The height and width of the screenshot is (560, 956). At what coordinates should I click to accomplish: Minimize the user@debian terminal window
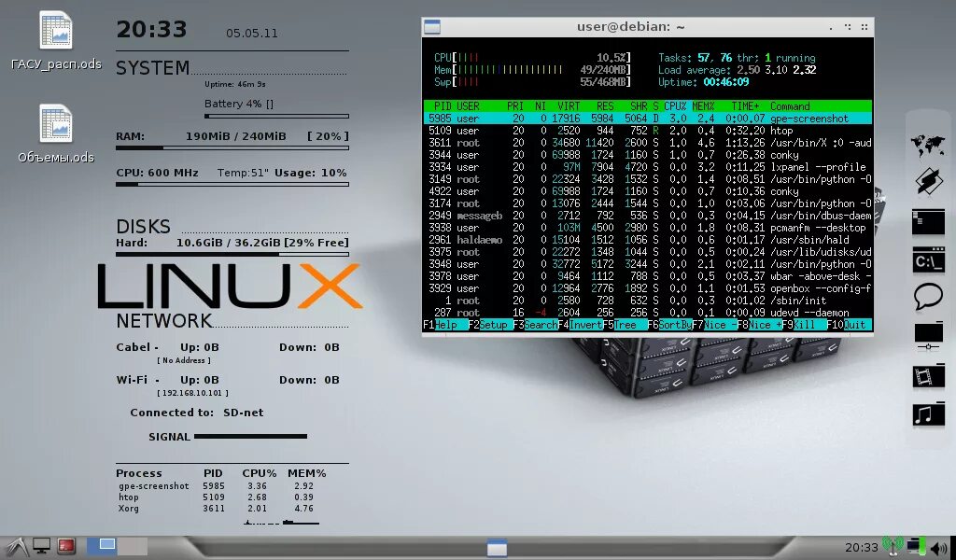831,27
